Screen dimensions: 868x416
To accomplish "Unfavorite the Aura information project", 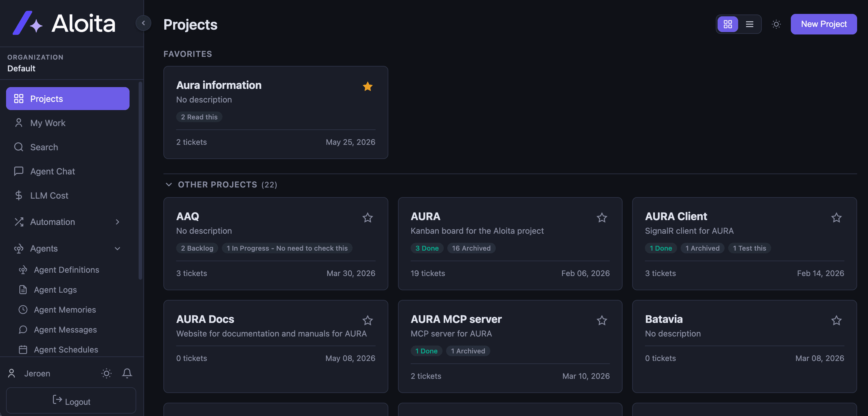I will 367,86.
